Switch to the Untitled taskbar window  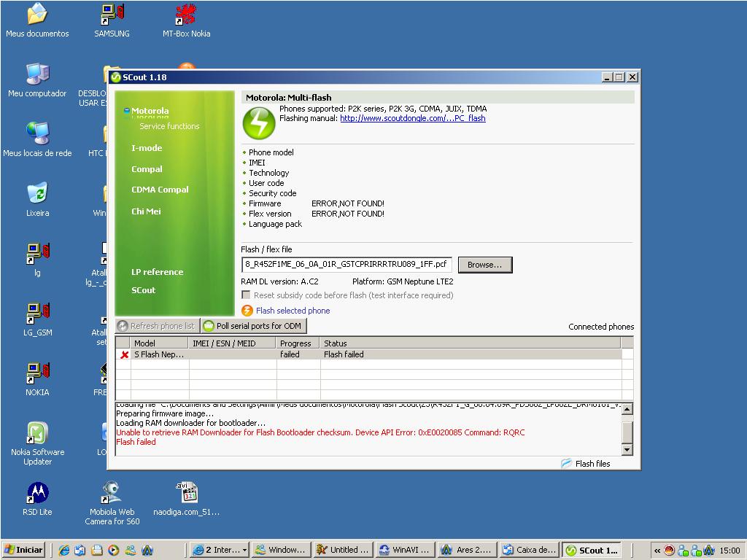coord(343,550)
